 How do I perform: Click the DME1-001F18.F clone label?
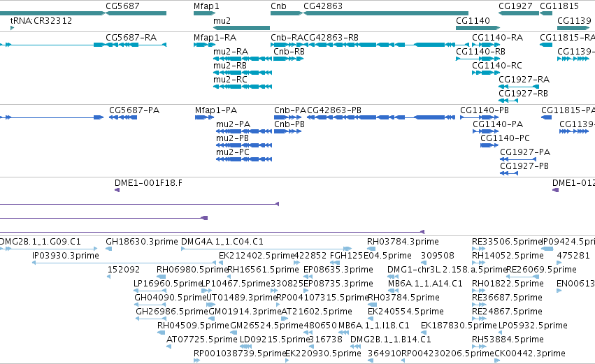pyautogui.click(x=148, y=183)
